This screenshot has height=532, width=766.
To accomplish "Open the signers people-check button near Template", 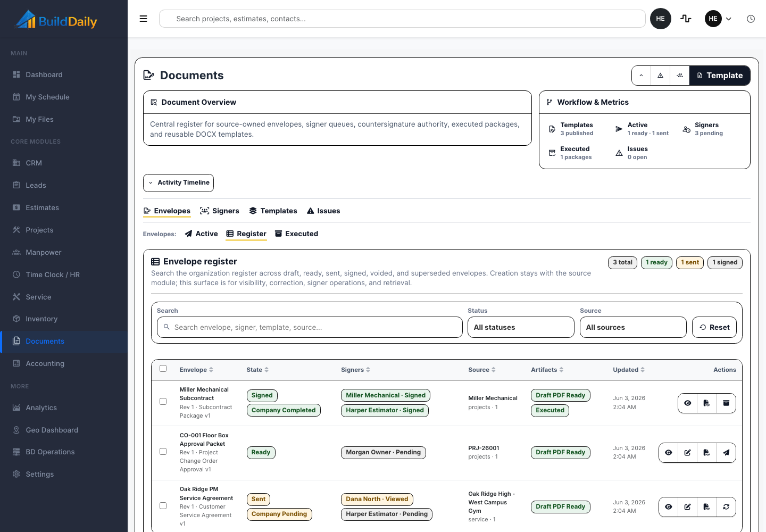I will (x=680, y=76).
